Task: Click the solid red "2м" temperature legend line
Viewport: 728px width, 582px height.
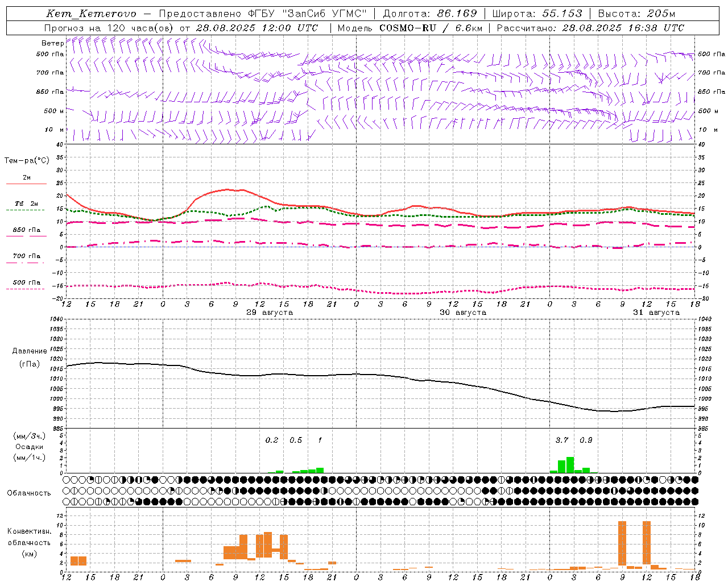Action: click(26, 184)
